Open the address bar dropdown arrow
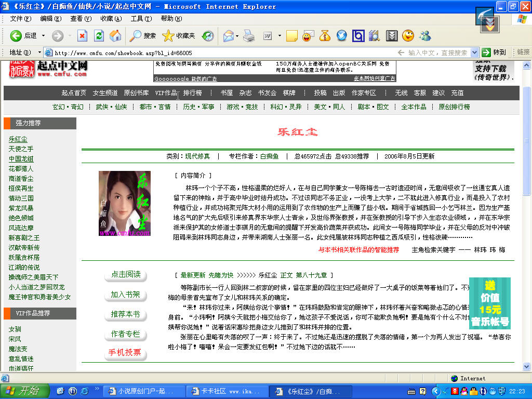 (x=474, y=52)
